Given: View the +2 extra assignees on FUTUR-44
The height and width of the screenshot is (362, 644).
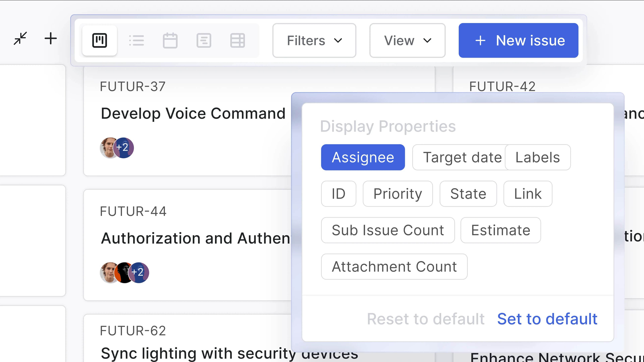Looking at the screenshot, I should click(x=139, y=273).
